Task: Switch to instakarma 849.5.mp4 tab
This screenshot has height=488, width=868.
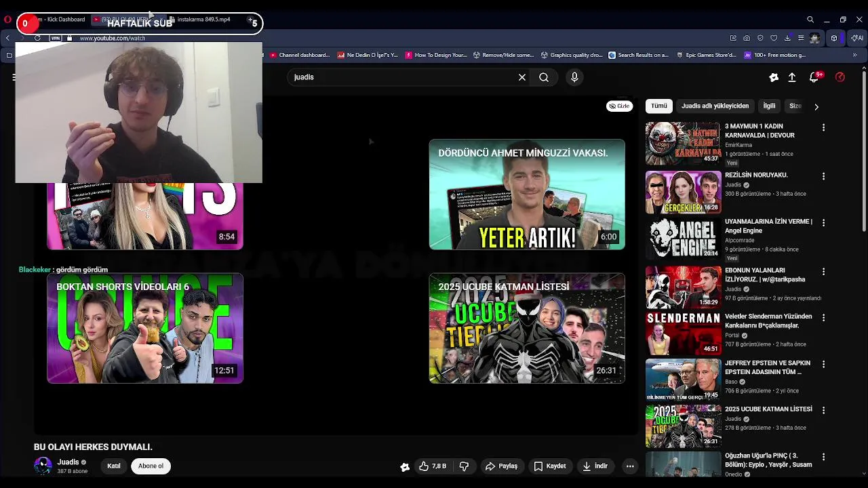Action: click(203, 20)
